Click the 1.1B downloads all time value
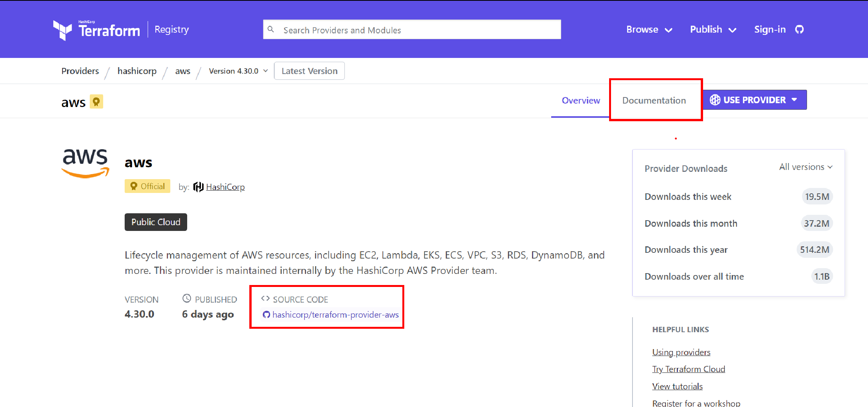Viewport: 868px width, 407px height. click(822, 277)
